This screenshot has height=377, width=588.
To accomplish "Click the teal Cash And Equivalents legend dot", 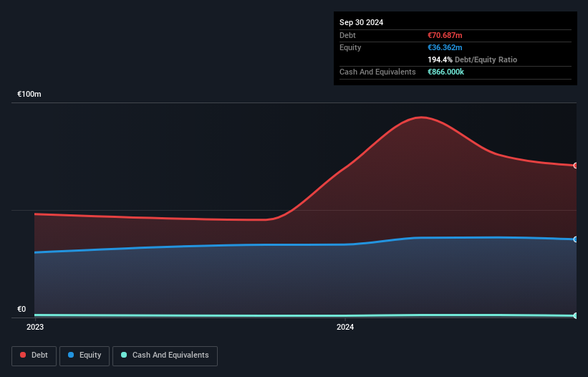I will (124, 355).
